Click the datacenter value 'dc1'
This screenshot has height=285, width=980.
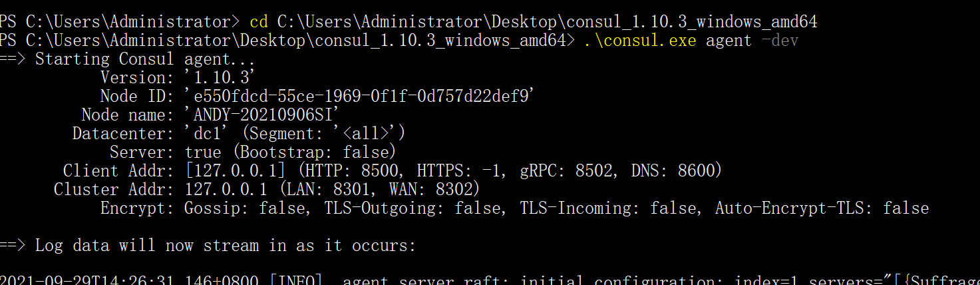point(207,134)
